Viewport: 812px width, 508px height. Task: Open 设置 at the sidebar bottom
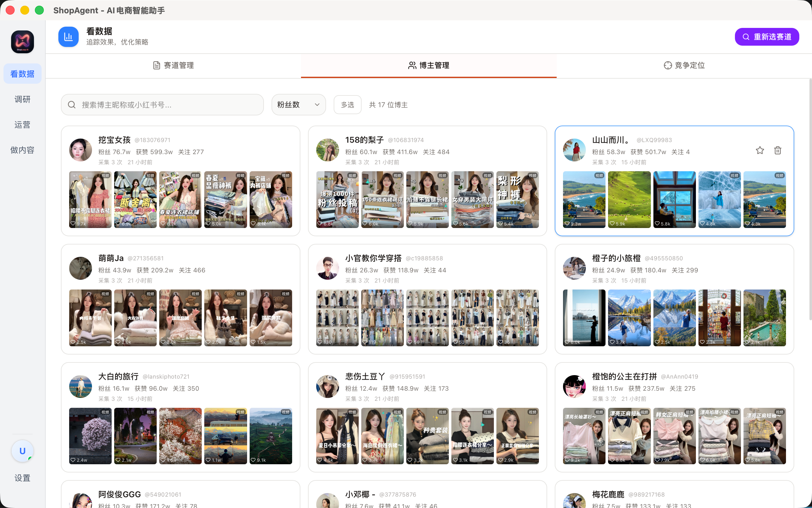click(x=23, y=478)
